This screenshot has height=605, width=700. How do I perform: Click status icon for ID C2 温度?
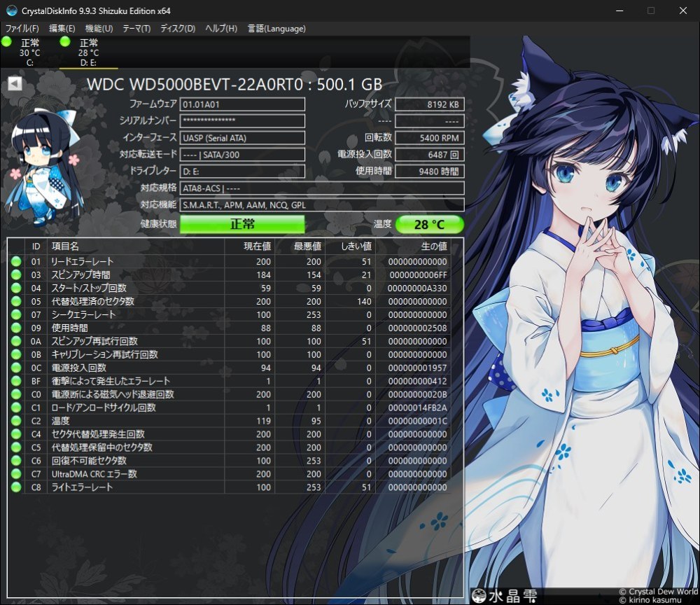tap(16, 421)
